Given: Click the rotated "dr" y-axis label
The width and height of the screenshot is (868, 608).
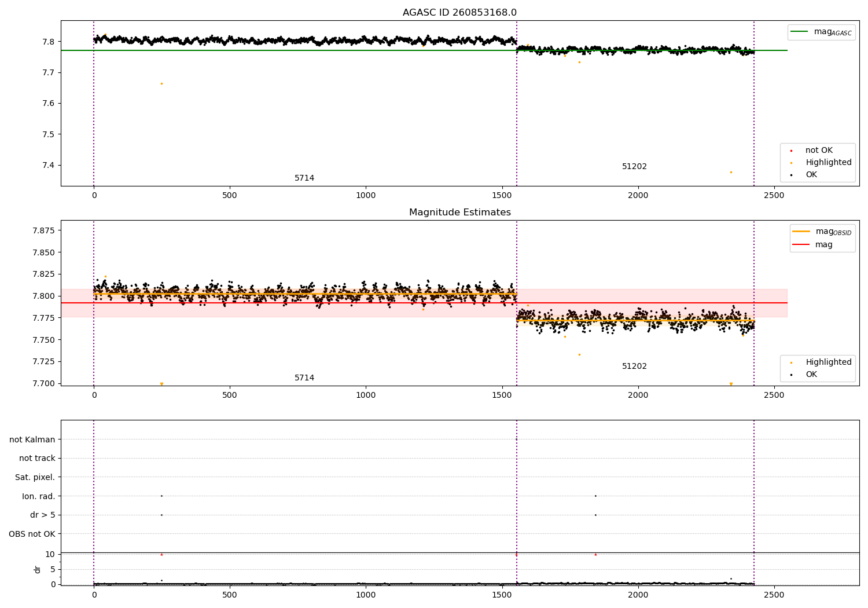Looking at the screenshot, I should tap(38, 569).
